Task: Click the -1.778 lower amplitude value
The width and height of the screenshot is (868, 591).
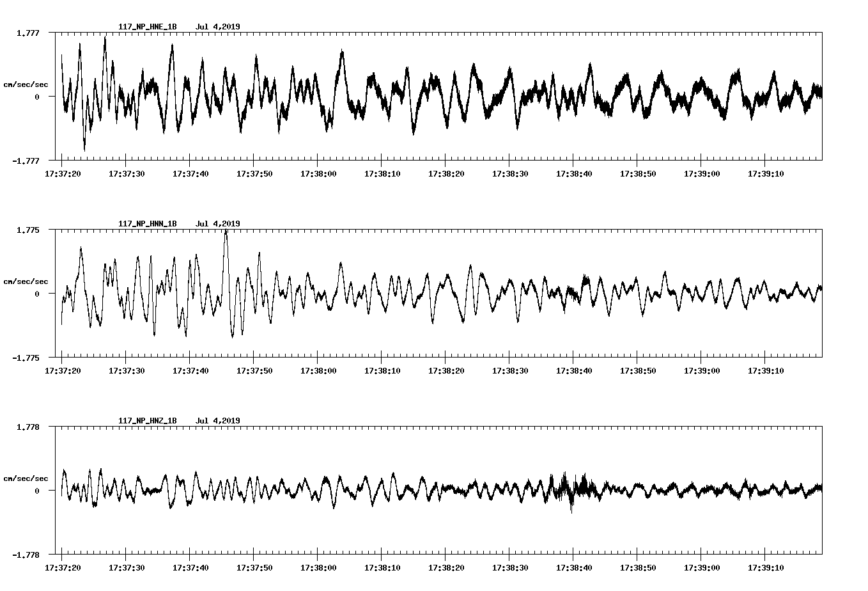Action: pos(26,555)
